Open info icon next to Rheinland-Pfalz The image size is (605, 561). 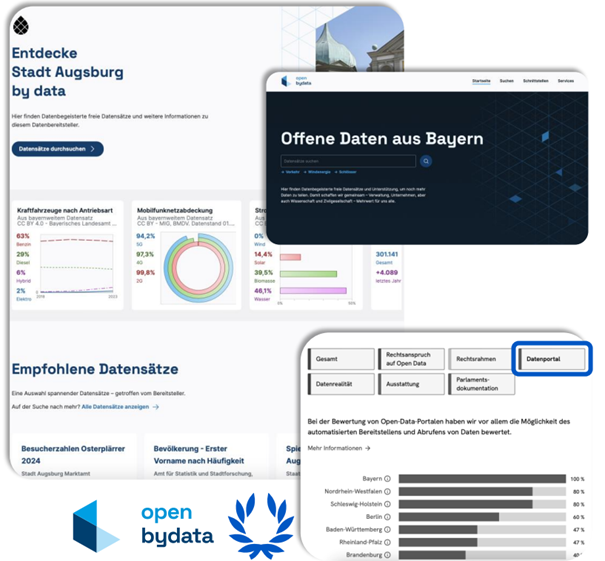[x=387, y=542]
